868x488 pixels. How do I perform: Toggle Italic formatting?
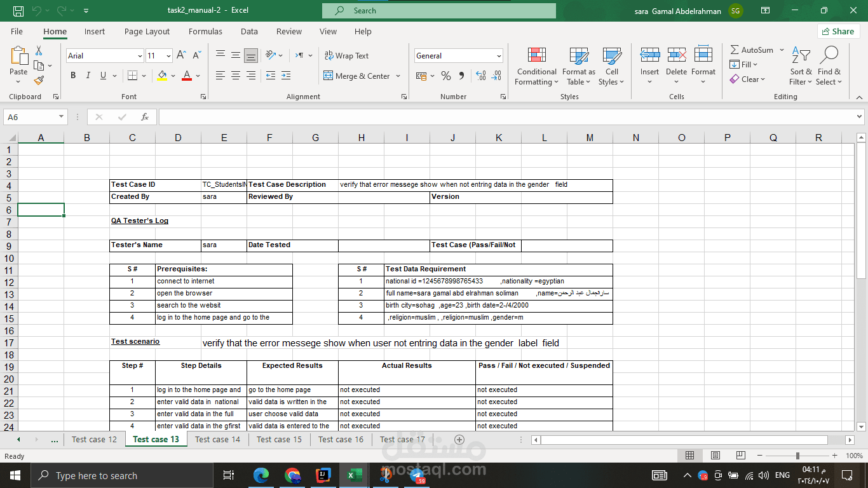click(88, 76)
